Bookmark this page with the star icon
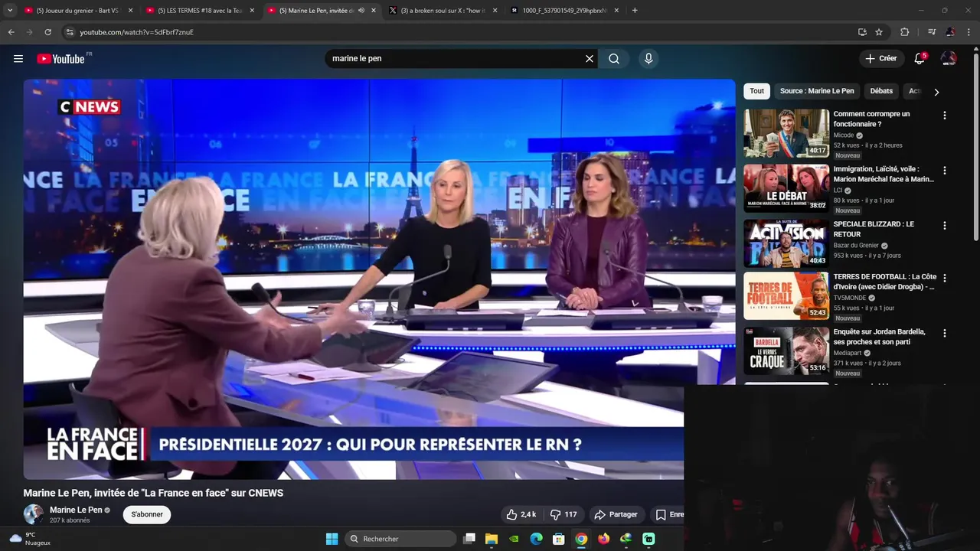 (879, 32)
